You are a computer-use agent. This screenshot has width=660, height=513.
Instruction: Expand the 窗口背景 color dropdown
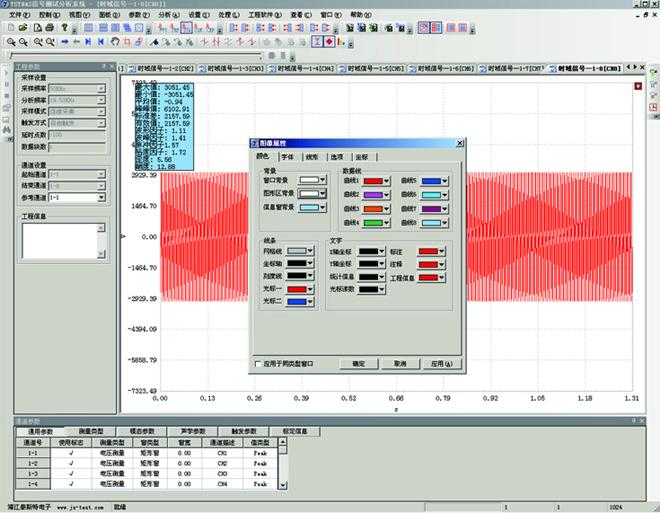(322, 180)
